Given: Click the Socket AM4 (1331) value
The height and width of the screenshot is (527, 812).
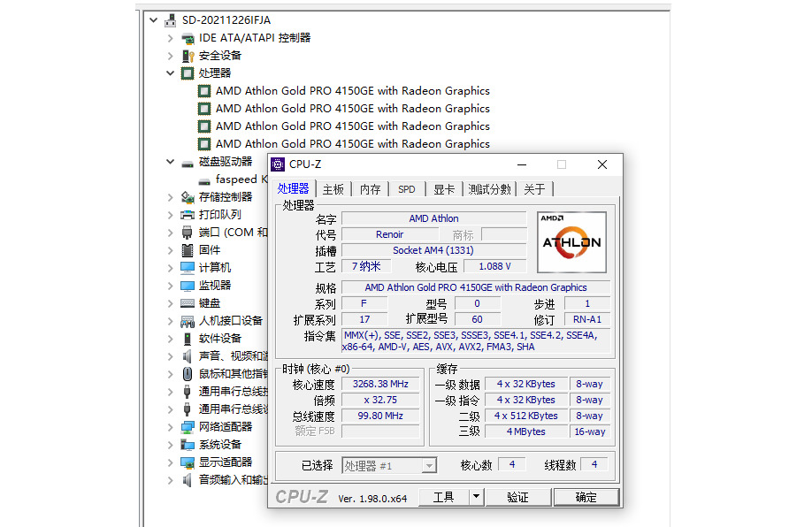Looking at the screenshot, I should [434, 250].
